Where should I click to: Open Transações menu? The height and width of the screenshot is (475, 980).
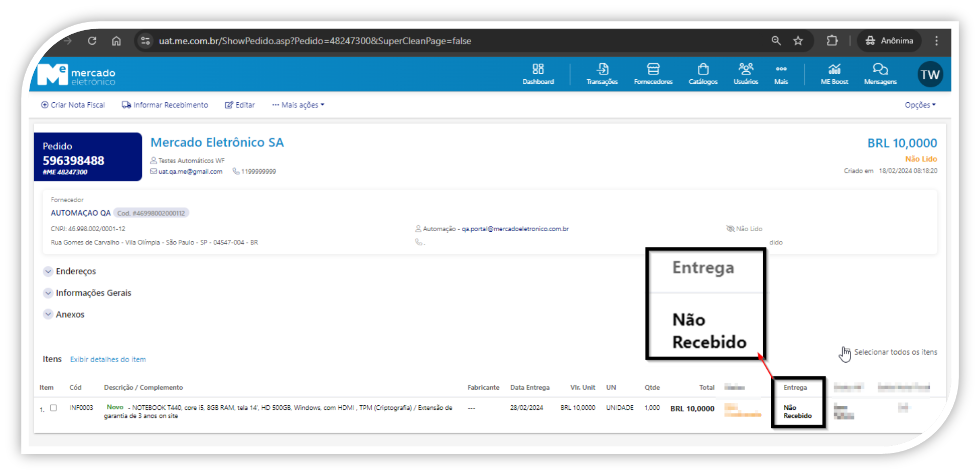[602, 74]
